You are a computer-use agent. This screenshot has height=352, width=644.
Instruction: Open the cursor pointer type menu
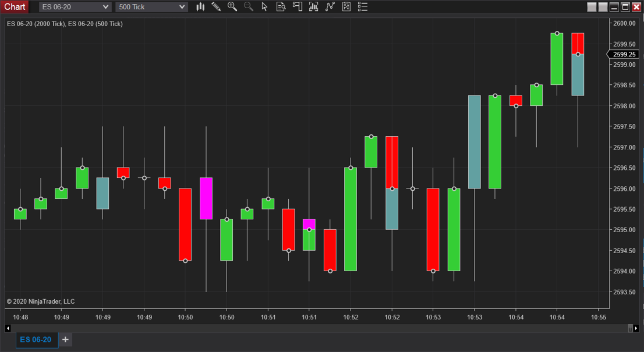(264, 6)
